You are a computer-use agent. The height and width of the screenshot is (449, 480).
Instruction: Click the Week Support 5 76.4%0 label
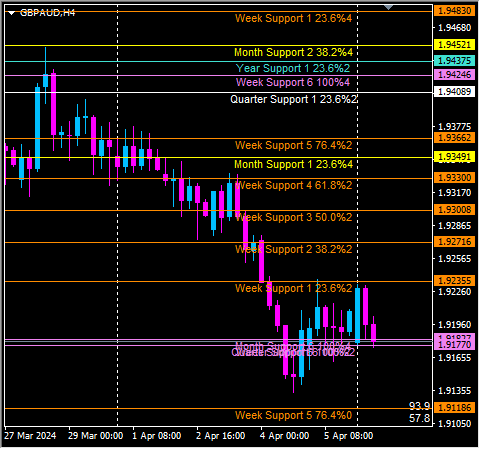pyautogui.click(x=293, y=415)
